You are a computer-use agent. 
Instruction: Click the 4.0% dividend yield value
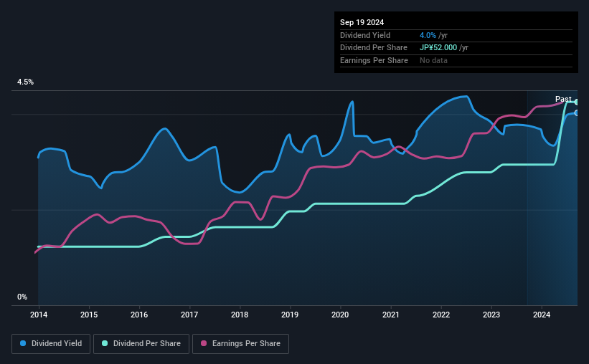pyautogui.click(x=428, y=35)
